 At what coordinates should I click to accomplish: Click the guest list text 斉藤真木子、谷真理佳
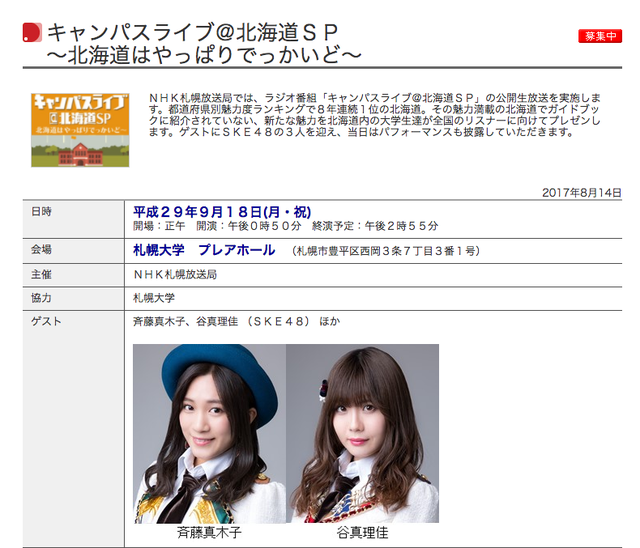tap(186, 322)
